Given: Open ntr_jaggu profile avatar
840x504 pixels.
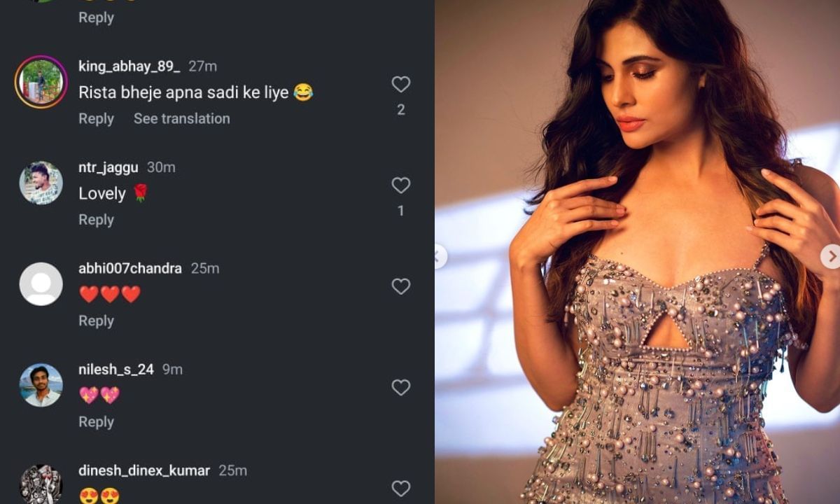Looking at the screenshot, I should [41, 183].
